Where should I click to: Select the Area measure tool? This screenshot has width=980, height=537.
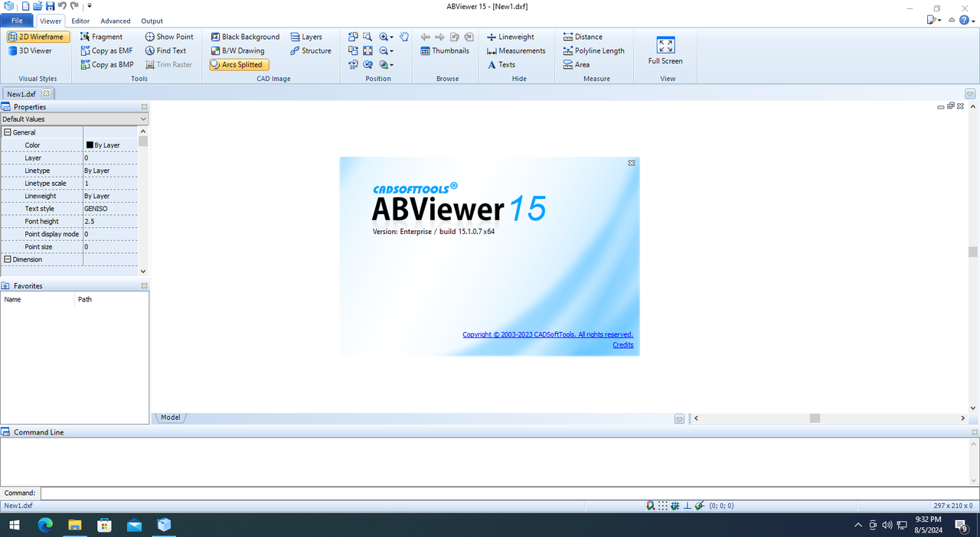576,65
